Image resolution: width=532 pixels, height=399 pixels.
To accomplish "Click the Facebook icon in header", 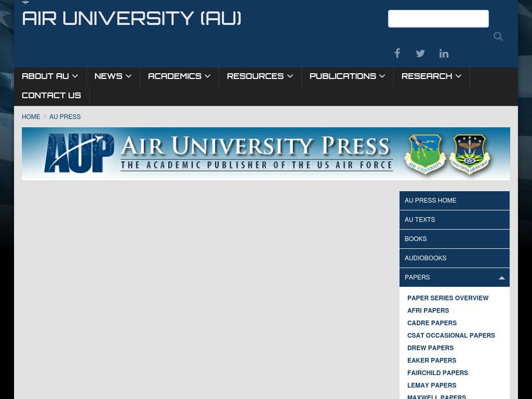I will (x=397, y=54).
